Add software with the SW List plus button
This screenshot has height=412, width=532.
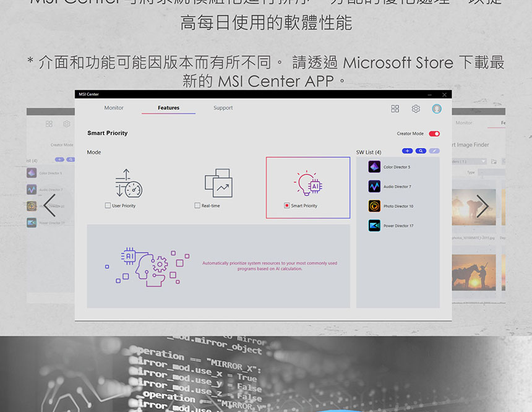pyautogui.click(x=407, y=151)
